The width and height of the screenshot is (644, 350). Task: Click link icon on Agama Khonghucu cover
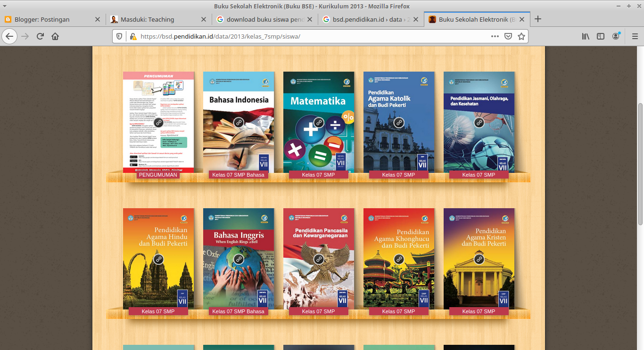pyautogui.click(x=399, y=259)
